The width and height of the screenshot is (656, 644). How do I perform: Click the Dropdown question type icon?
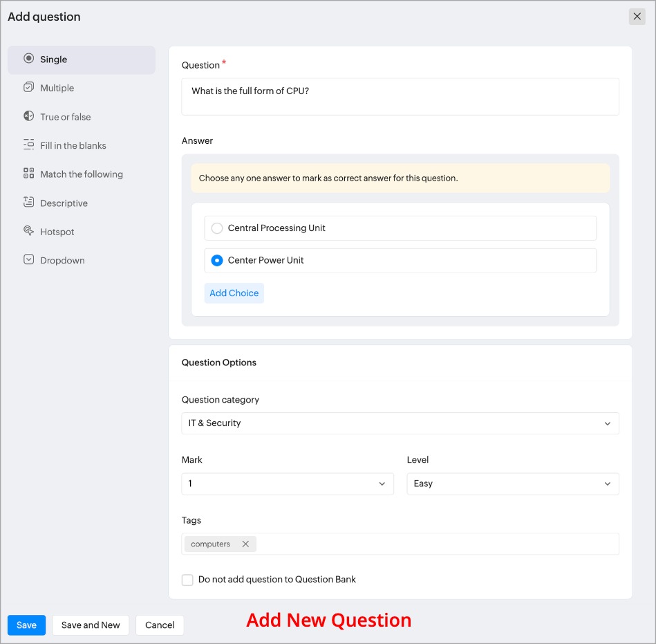[28, 260]
